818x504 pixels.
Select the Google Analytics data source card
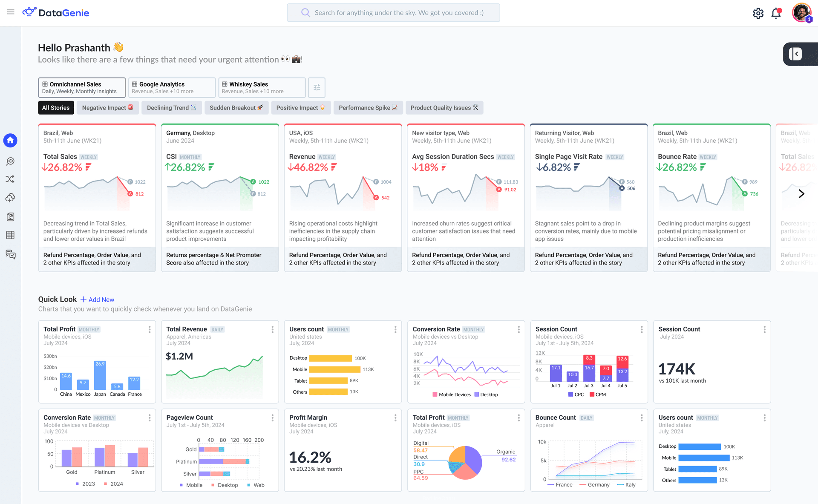(x=171, y=87)
